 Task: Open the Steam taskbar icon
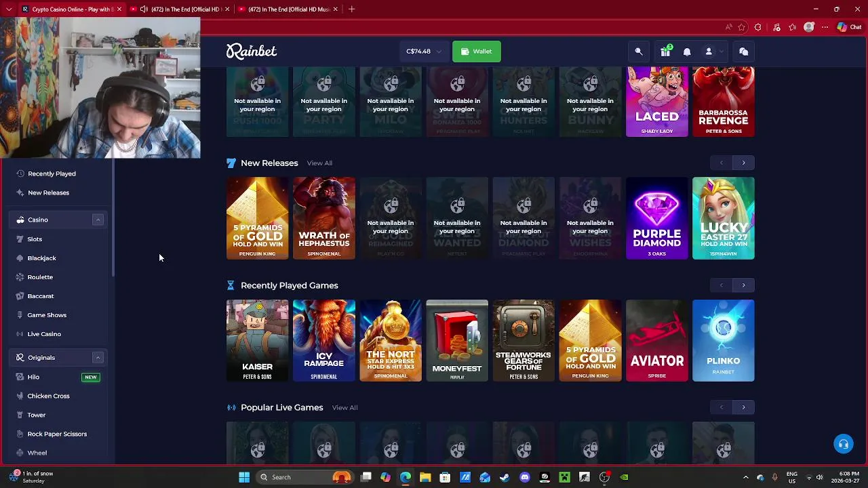pyautogui.click(x=505, y=477)
